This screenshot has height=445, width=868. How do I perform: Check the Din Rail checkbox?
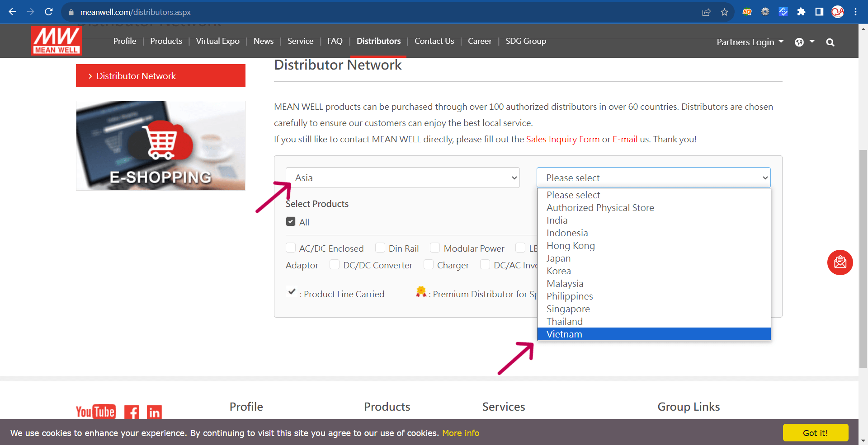pyautogui.click(x=380, y=248)
